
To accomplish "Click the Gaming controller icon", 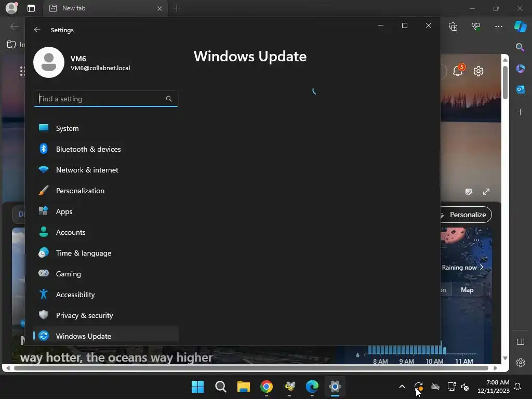I will coord(44,273).
